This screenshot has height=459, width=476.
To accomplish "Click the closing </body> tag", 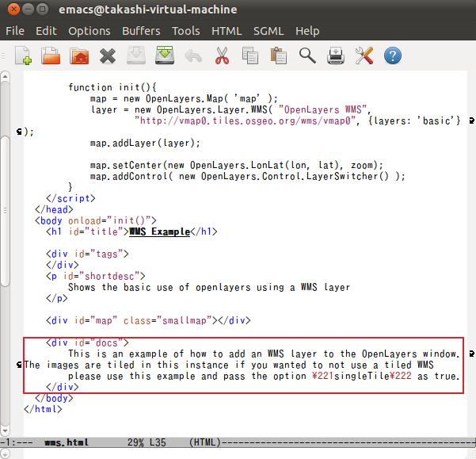I will click(54, 398).
